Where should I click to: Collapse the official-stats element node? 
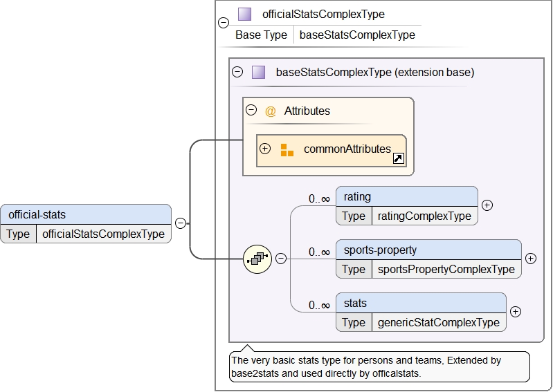tap(181, 223)
